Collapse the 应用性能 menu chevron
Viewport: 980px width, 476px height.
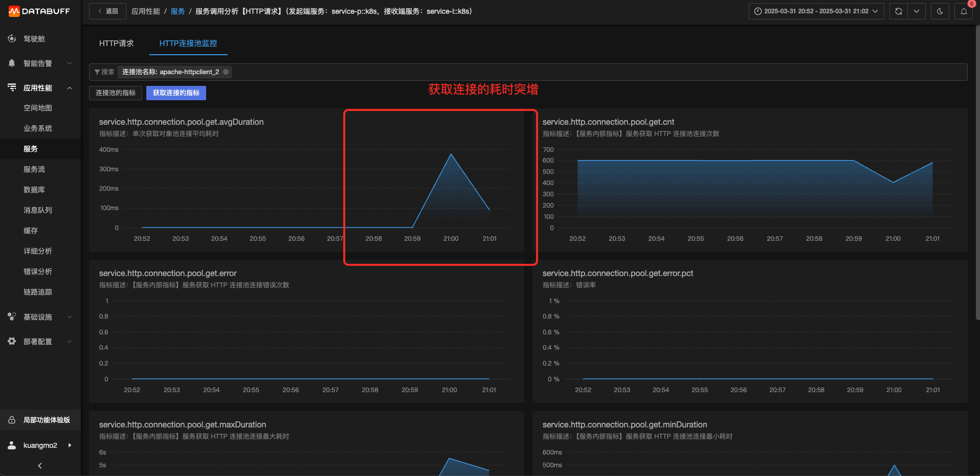[x=70, y=88]
